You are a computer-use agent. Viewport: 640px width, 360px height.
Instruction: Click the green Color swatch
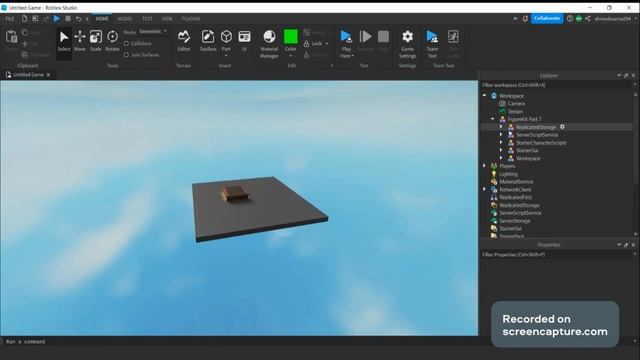(x=291, y=37)
